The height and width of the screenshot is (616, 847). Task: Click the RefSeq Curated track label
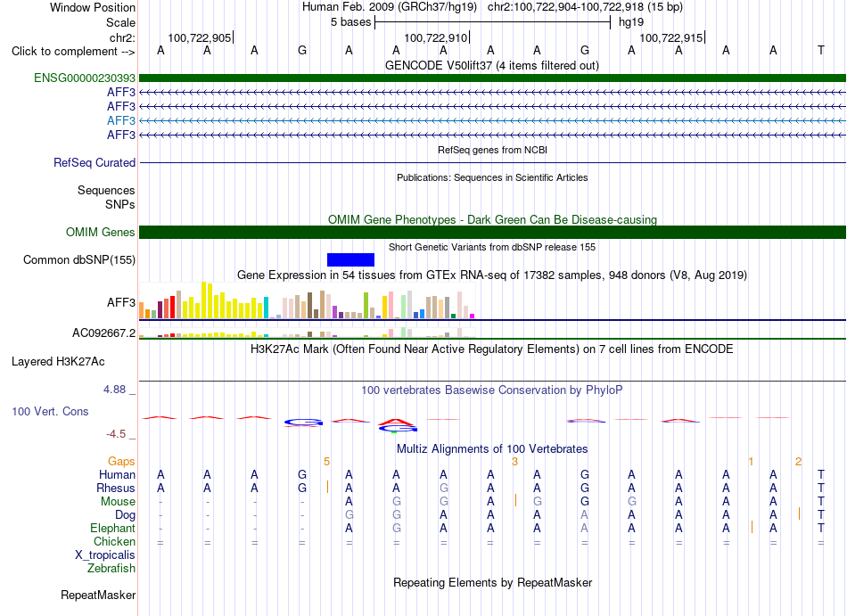[x=95, y=162]
